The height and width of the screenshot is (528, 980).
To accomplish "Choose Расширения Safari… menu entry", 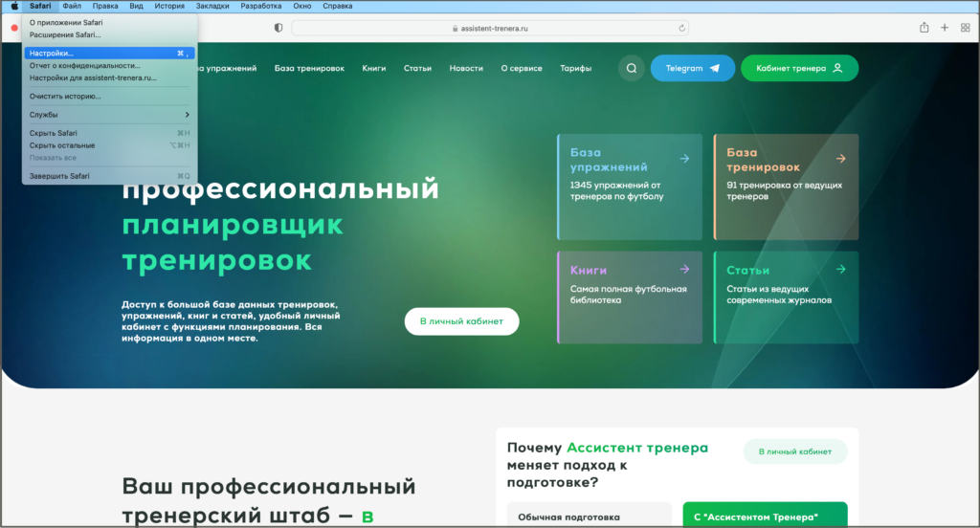I will 109,35.
